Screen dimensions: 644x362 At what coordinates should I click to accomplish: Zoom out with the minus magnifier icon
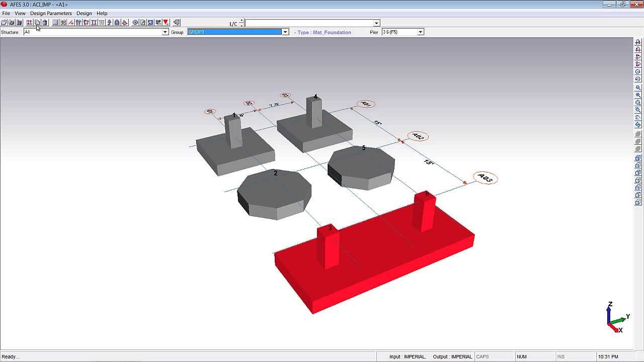tap(638, 88)
